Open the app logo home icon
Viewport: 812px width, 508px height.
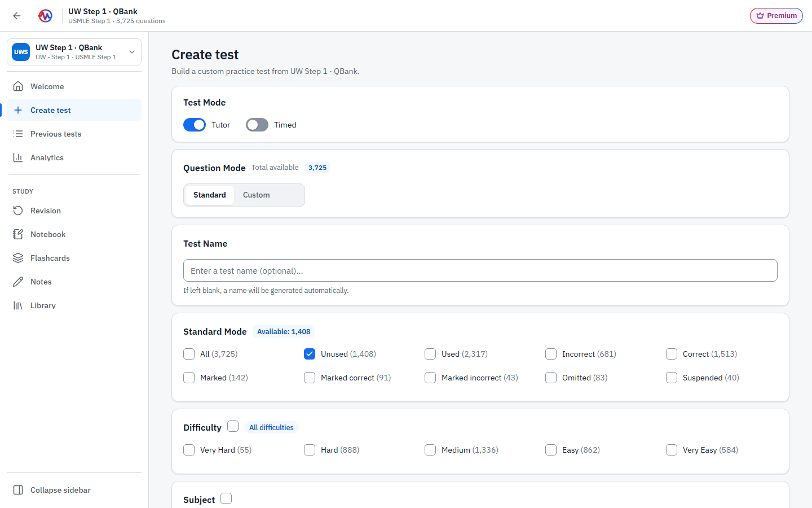[45, 16]
